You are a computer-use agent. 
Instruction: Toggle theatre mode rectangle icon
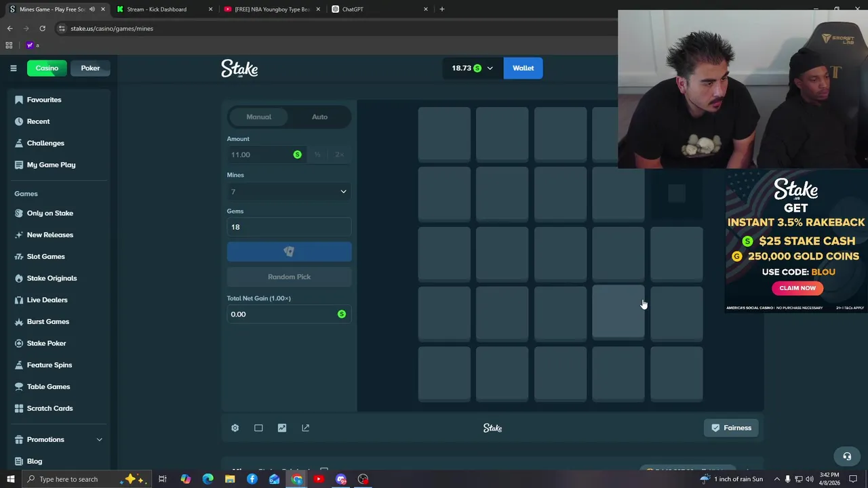pyautogui.click(x=258, y=428)
